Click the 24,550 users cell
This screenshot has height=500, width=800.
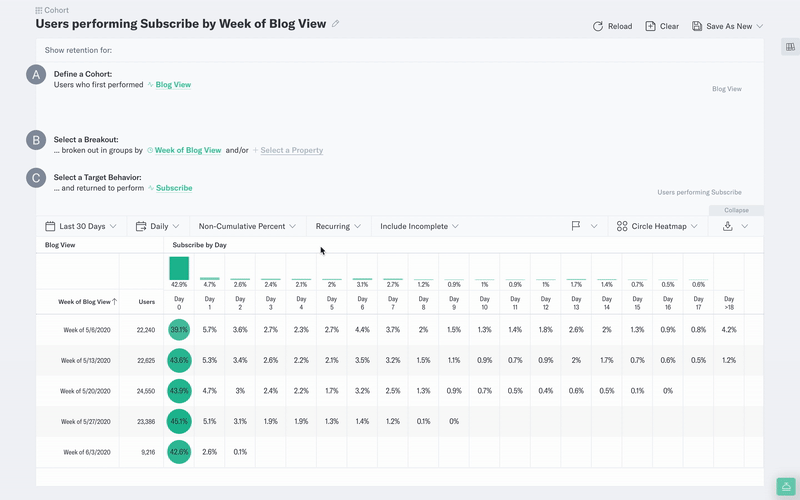(146, 391)
